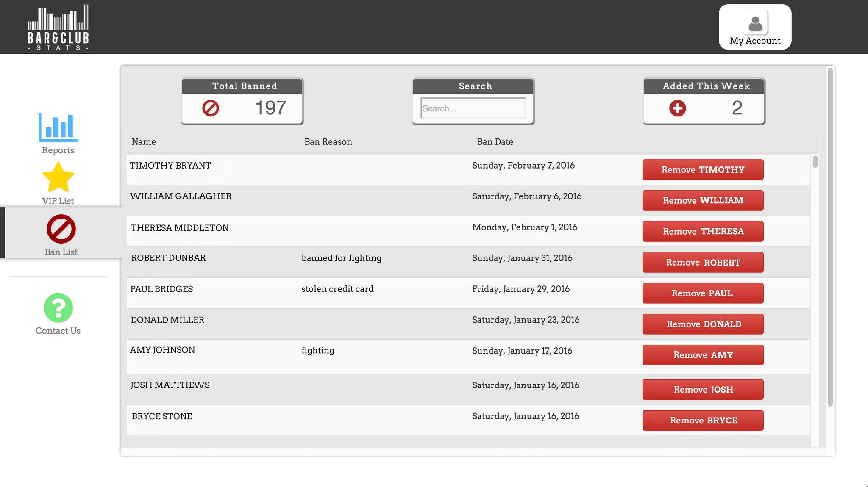Remove AMY from the ban list

(703, 355)
